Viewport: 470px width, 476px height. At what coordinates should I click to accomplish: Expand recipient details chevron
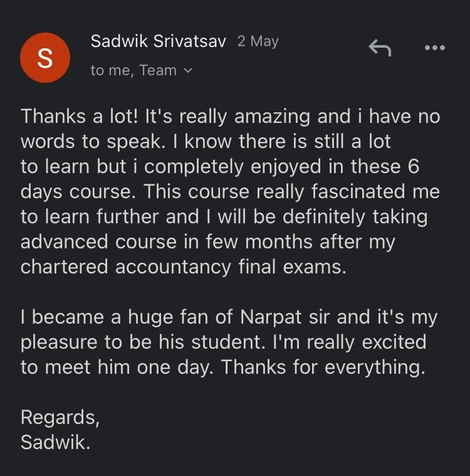click(x=187, y=71)
